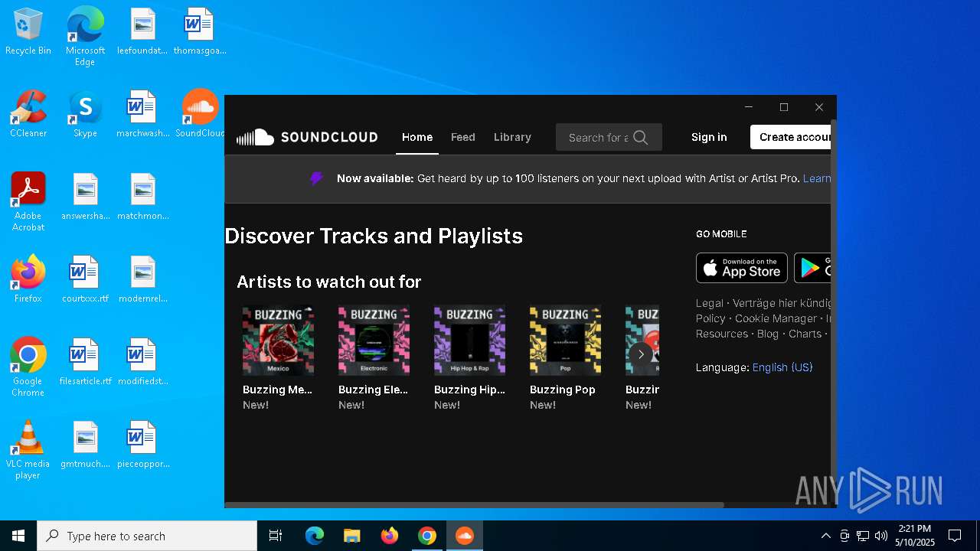Switch to Edge on the taskbar
The image size is (980, 551).
[x=315, y=536]
